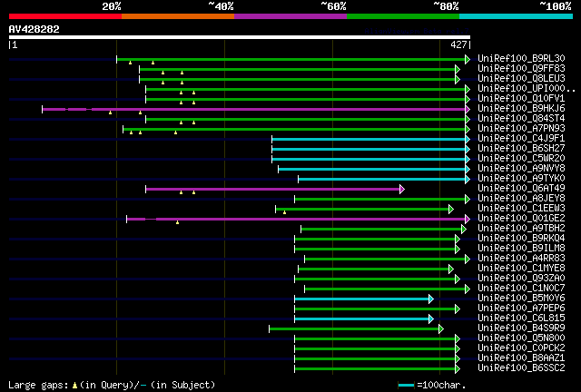Screen dimensions: 581x392
Task: Click the green arrowhead ending B4S9R9 alignment
Action: (x=441, y=329)
